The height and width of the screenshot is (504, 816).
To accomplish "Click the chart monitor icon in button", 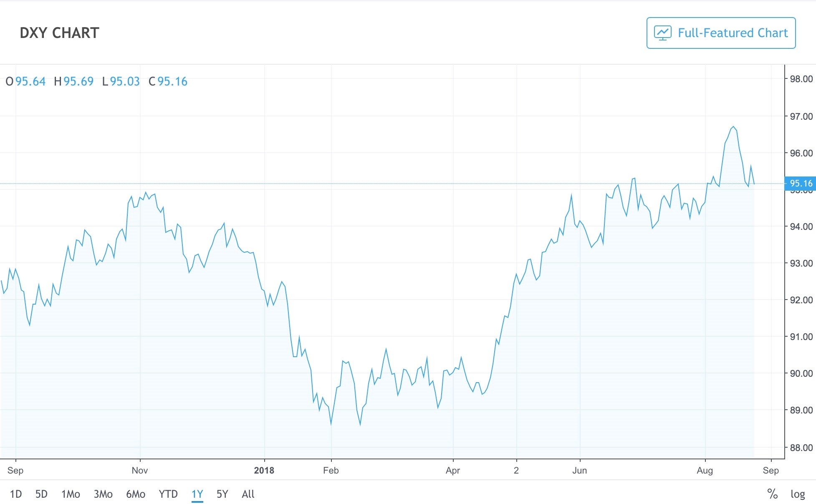I will (x=662, y=33).
